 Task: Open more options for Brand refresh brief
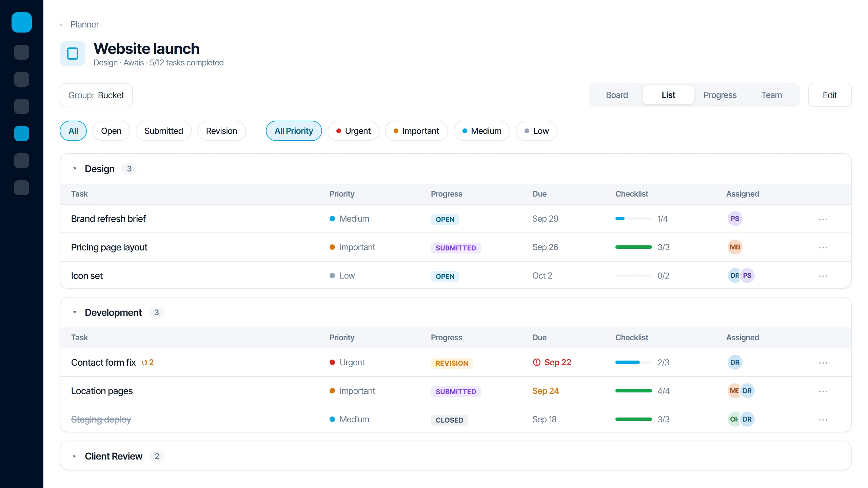pyautogui.click(x=823, y=219)
